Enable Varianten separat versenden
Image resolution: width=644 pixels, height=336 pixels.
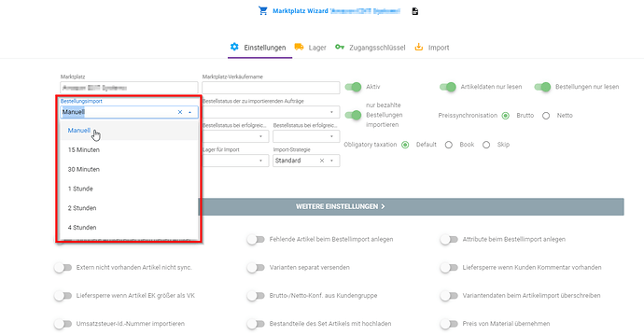tap(256, 268)
